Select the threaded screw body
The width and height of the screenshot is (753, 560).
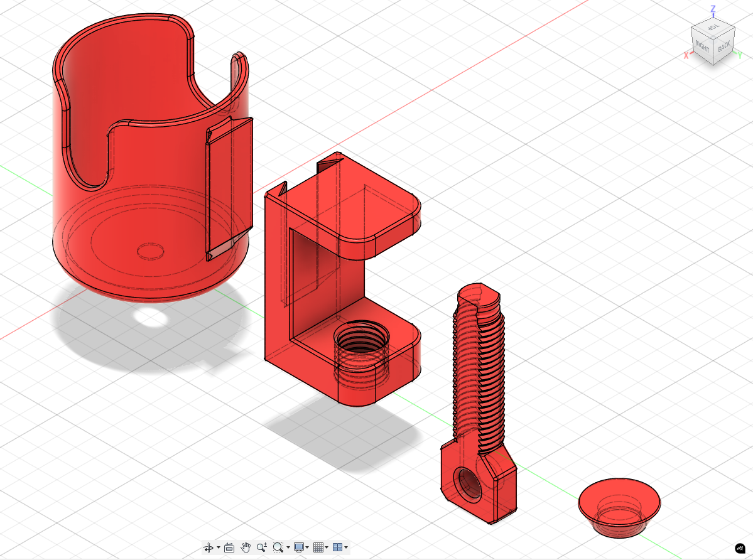[x=479, y=403]
